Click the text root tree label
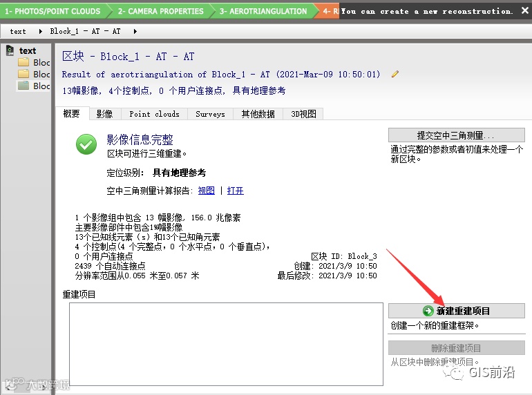 [x=28, y=50]
